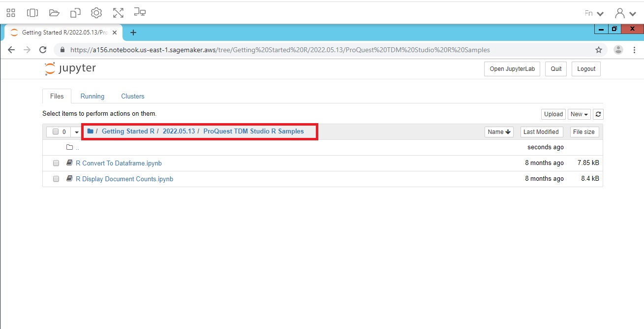The height and width of the screenshot is (329, 644).
Task: Open the selection type dropdown caret
Action: tap(77, 132)
